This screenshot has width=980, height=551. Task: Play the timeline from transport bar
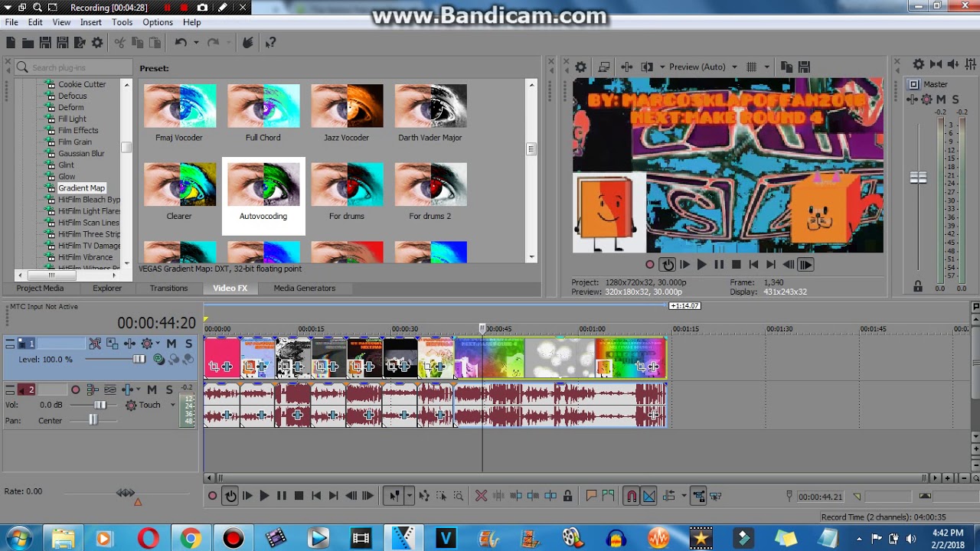click(x=264, y=496)
